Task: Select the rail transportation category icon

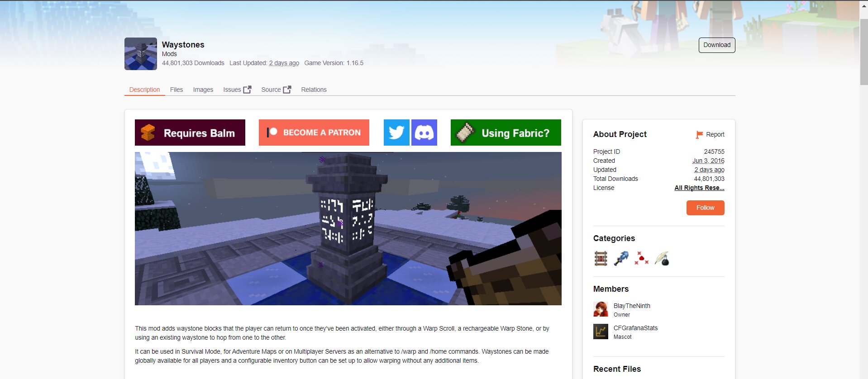Action: coord(601,259)
